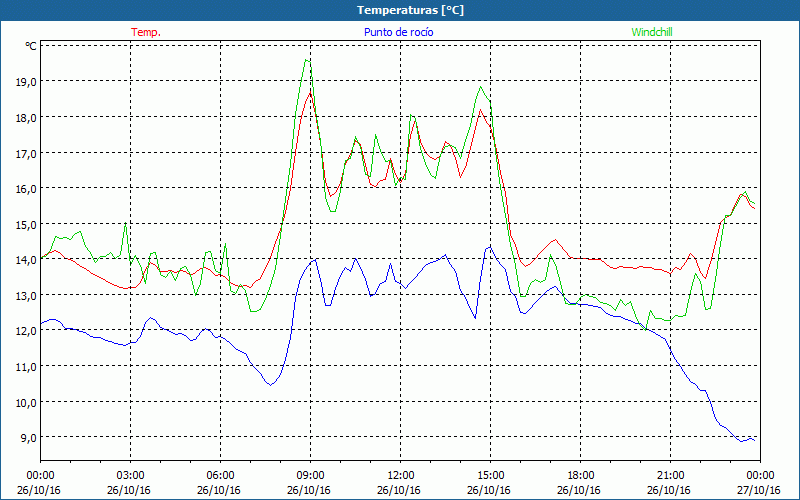
Task: Click the 15:00 time axis label
Action: [491, 476]
